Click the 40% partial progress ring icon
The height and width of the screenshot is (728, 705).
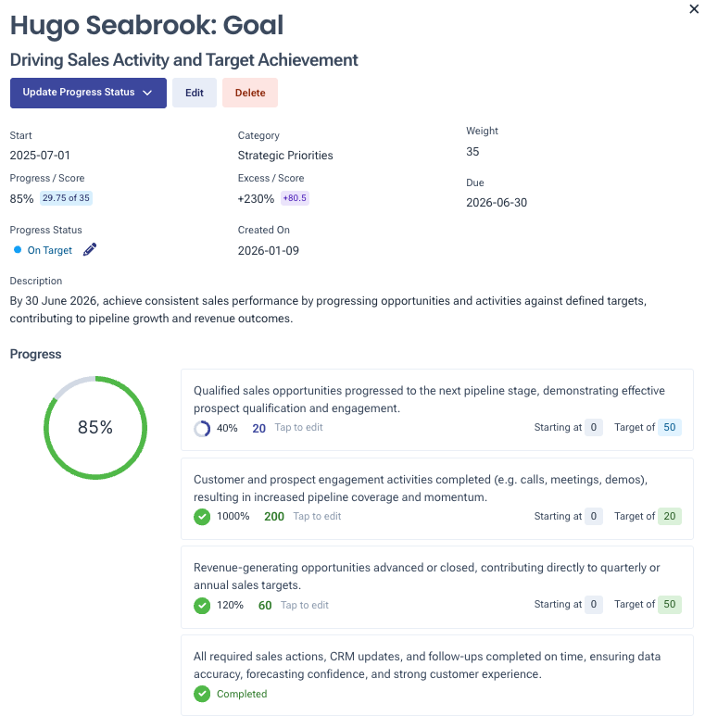pos(202,429)
